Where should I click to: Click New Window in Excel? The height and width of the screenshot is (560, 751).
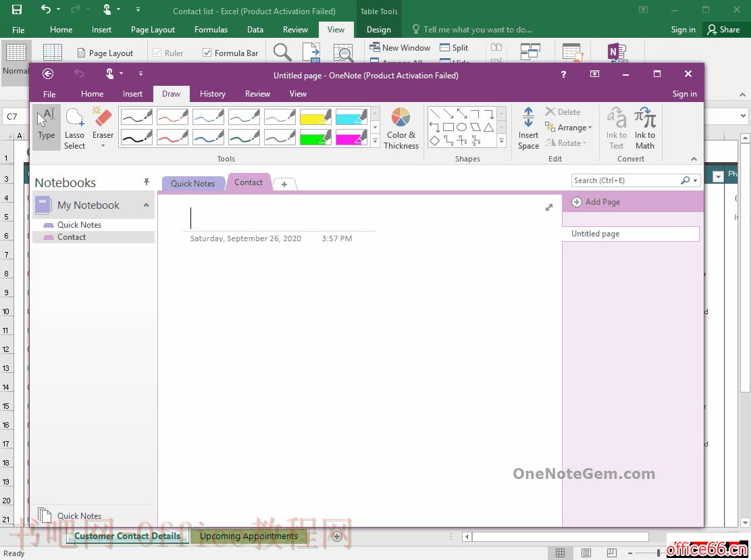tap(400, 47)
